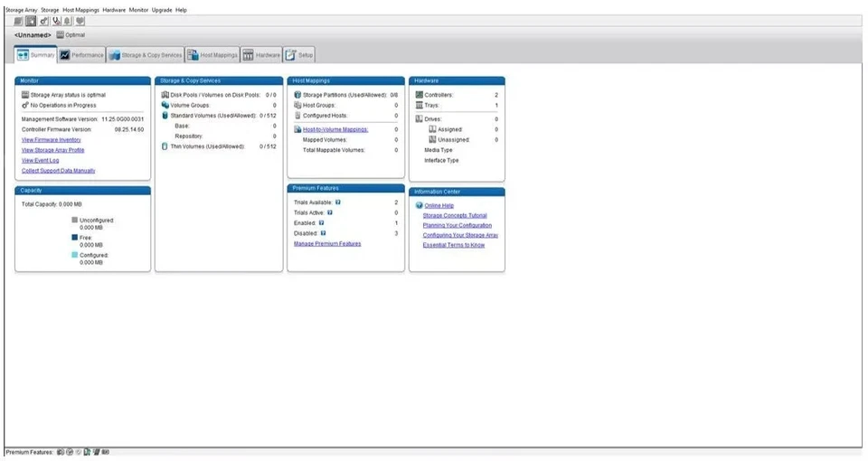Click the info icon next to Enabled

[322, 222]
